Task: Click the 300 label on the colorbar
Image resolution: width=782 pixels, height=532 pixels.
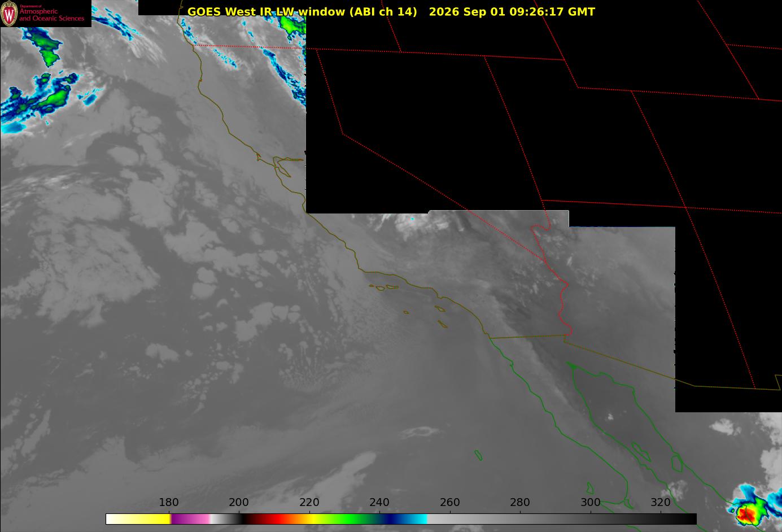Action: [591, 502]
